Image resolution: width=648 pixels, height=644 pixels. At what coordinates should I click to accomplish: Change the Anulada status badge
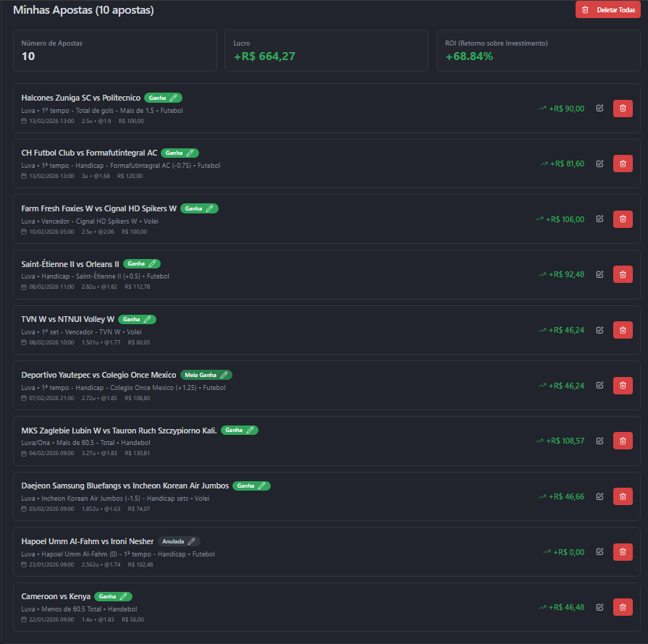tap(179, 541)
